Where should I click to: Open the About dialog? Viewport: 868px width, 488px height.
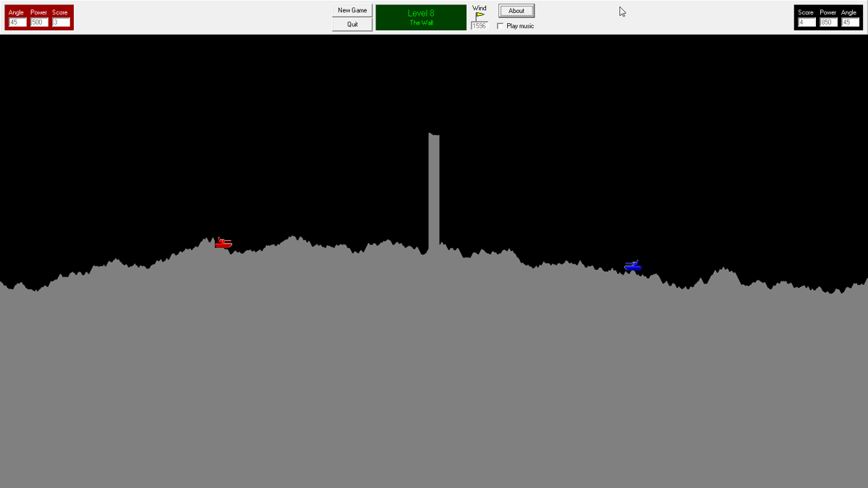(516, 11)
